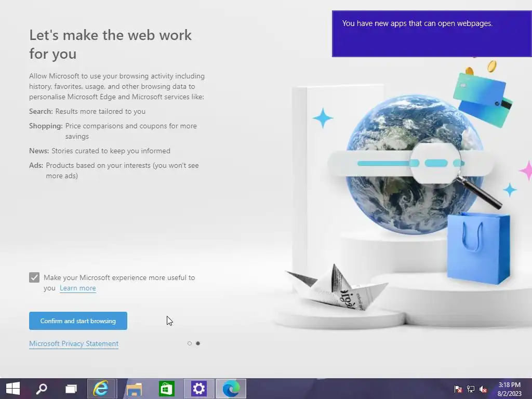Go to first onboarding page dot
This screenshot has width=532, height=399.
tap(190, 343)
